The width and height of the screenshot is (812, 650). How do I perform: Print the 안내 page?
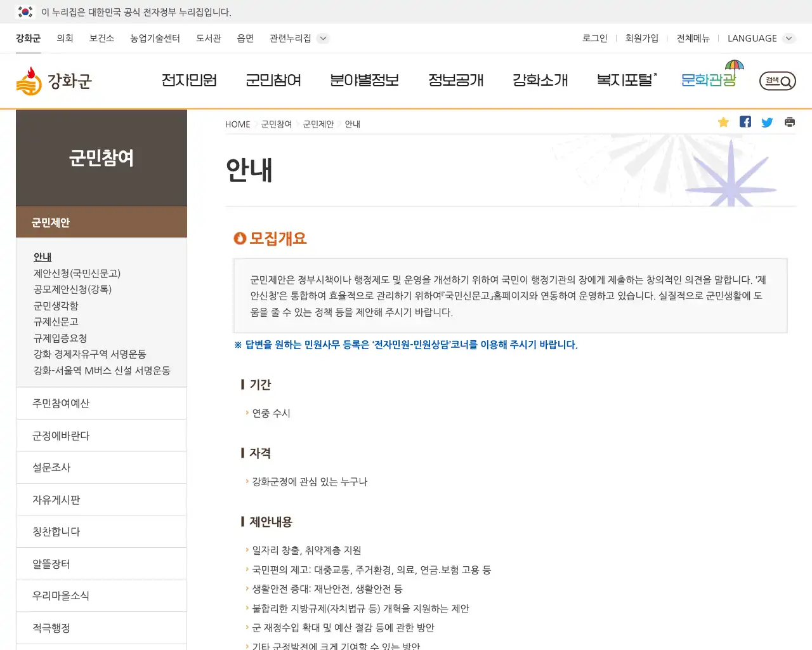click(x=789, y=122)
